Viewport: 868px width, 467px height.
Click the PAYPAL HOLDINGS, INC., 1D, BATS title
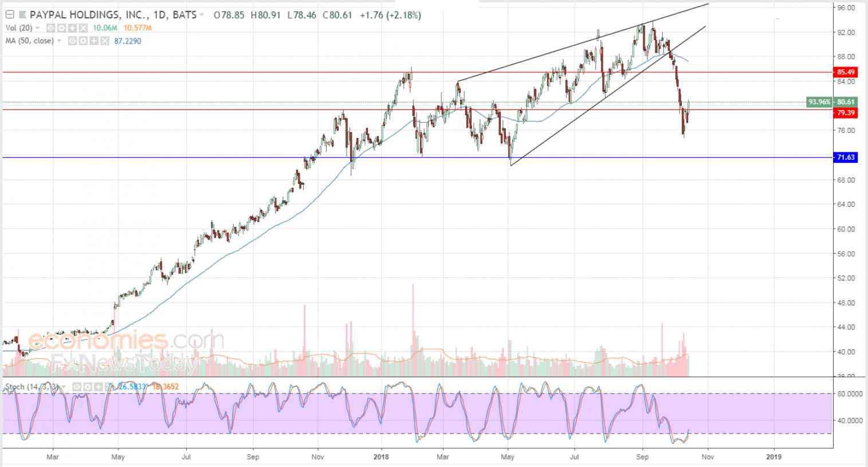click(113, 15)
